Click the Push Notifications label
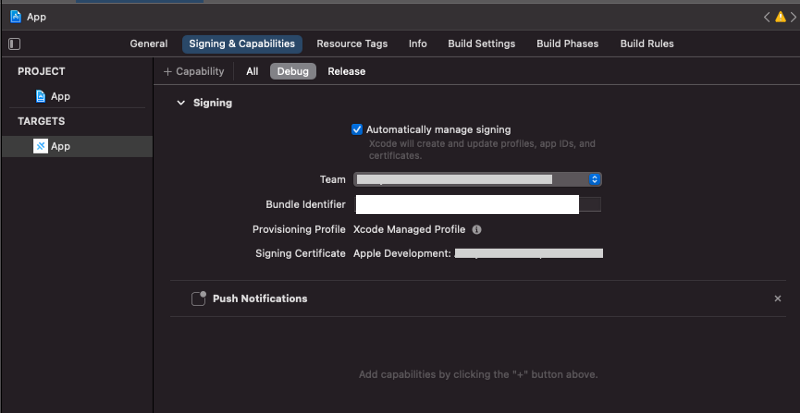Image resolution: width=800 pixels, height=413 pixels. (260, 299)
